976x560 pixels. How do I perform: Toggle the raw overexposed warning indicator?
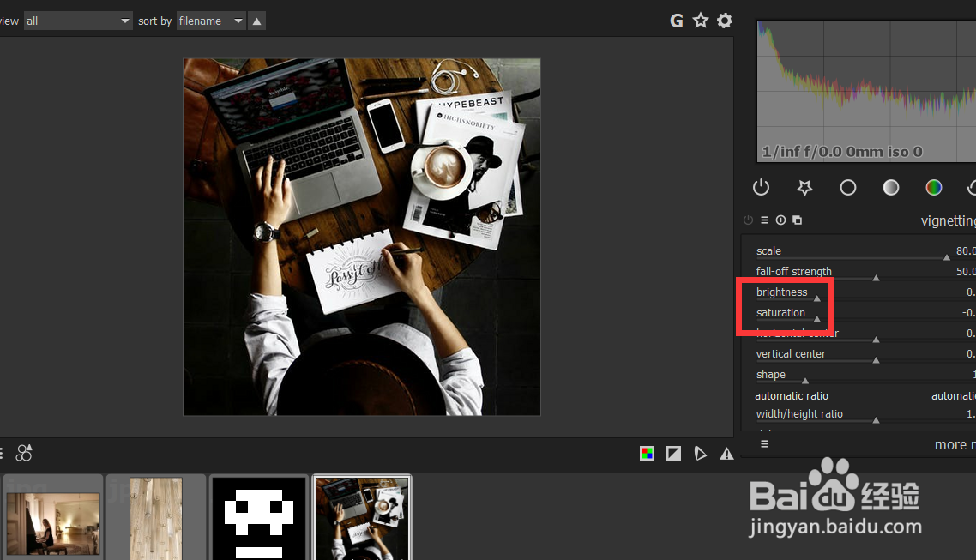pyautogui.click(x=647, y=453)
